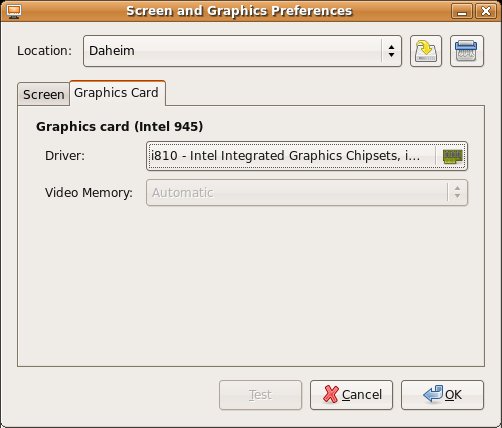This screenshot has width=502, height=428.
Task: Click the Graphics card (Intel 945) heading
Action: 120,127
